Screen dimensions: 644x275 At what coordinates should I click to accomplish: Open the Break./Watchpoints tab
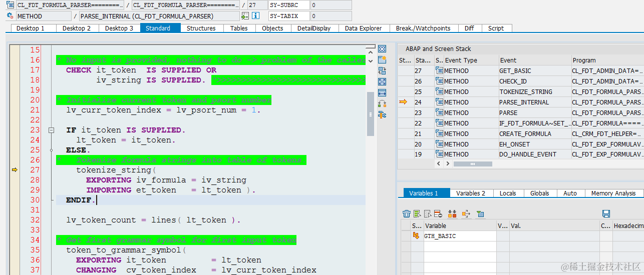point(423,28)
